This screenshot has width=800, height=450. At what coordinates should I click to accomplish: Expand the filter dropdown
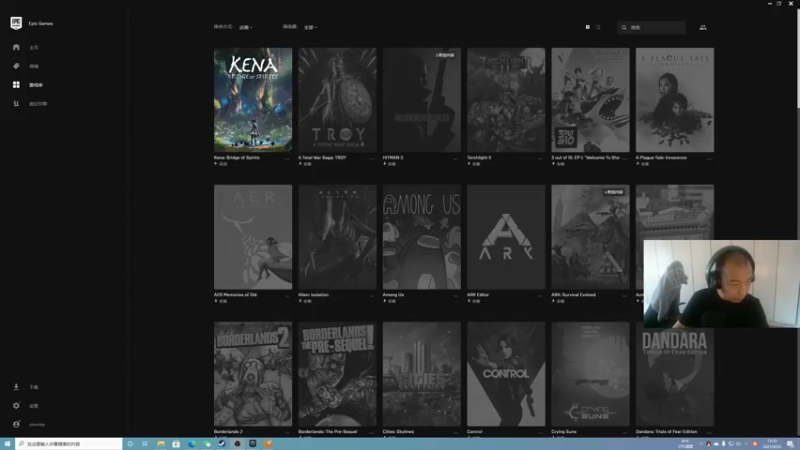pyautogui.click(x=310, y=27)
